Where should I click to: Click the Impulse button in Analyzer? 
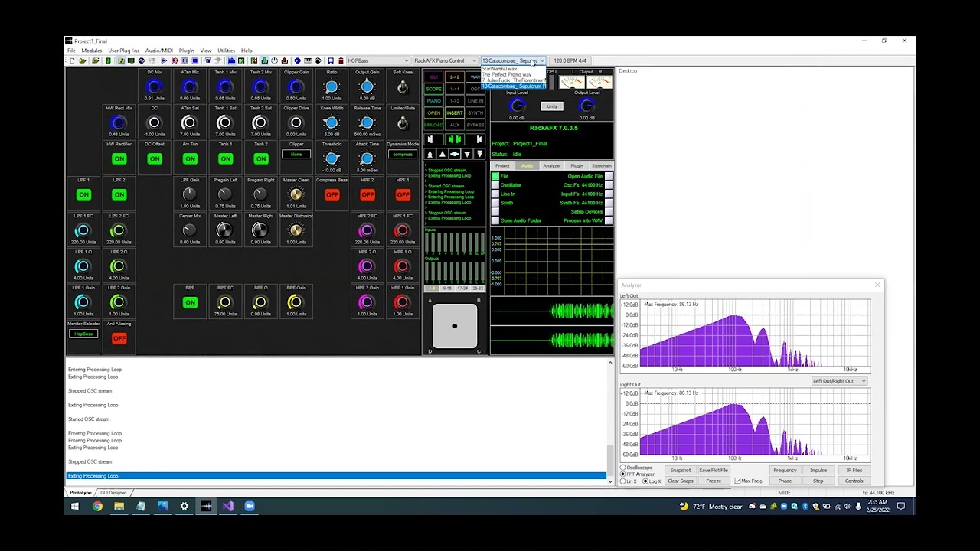coord(818,471)
